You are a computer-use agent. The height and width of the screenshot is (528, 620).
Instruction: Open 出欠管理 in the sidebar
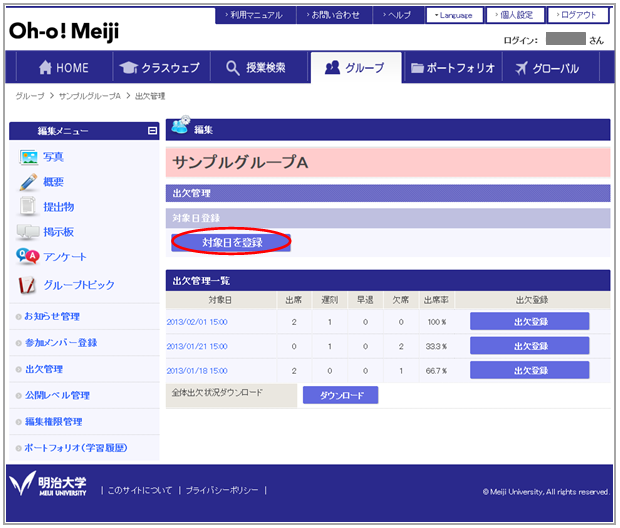44,369
